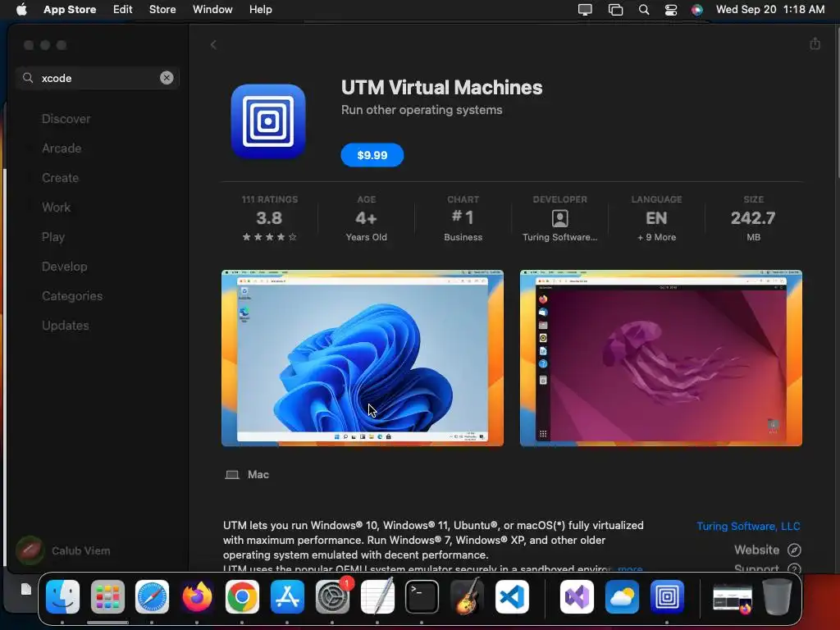Screen dimensions: 840x630
Task: Open the #1 Business chart ranking
Action: point(463,218)
